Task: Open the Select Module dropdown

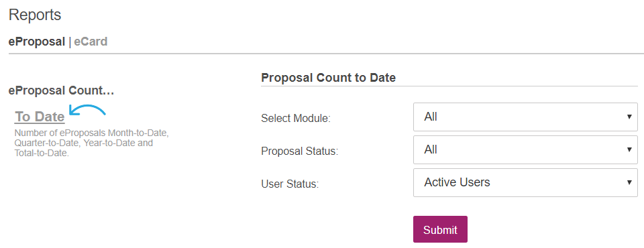Action: [x=525, y=117]
